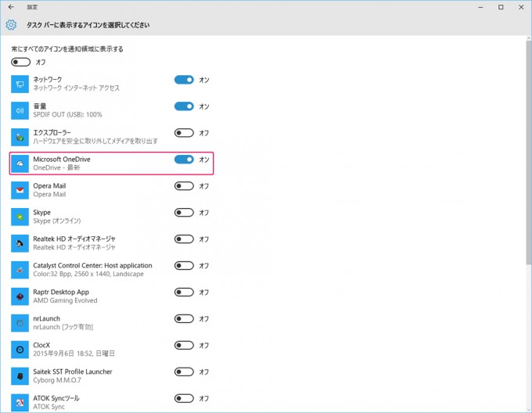Enable the Skype toggle
532x413 pixels.
[x=184, y=213]
